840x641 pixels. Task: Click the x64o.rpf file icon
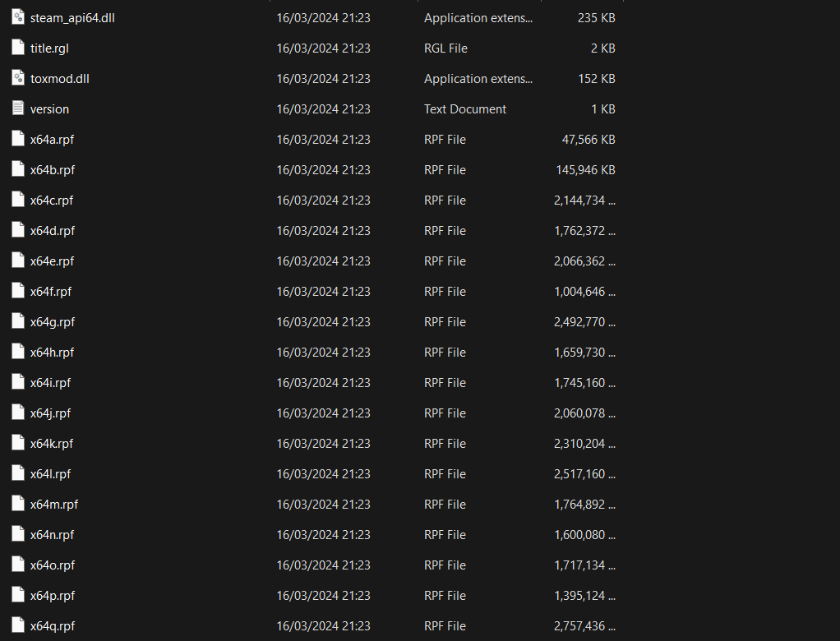pos(18,565)
